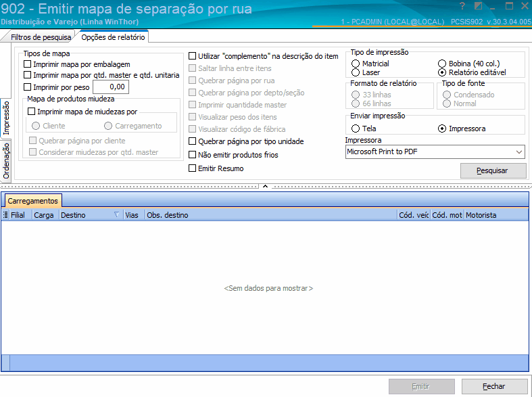
Task: Select Relatório editável radio button
Action: (441, 72)
